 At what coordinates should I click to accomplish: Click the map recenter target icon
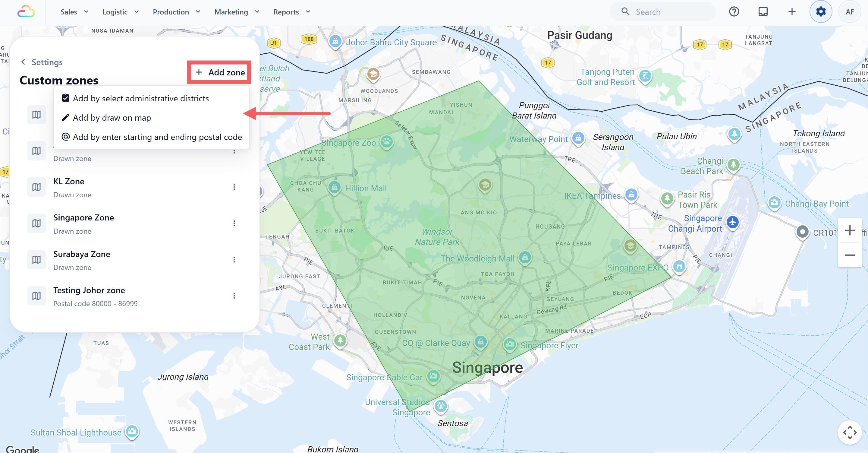850,432
